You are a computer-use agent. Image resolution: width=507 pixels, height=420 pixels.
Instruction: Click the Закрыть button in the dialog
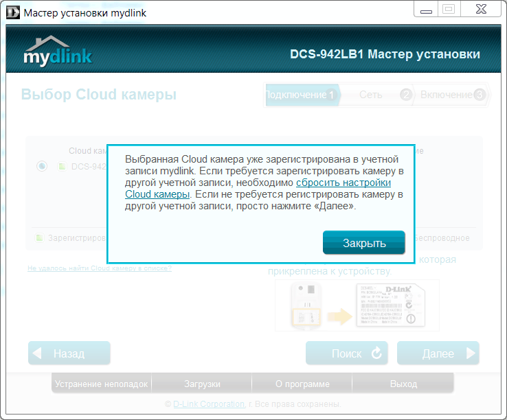[x=363, y=243]
